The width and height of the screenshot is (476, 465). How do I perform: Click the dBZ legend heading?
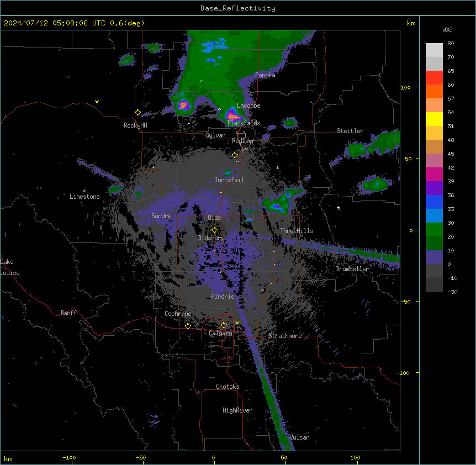point(447,29)
